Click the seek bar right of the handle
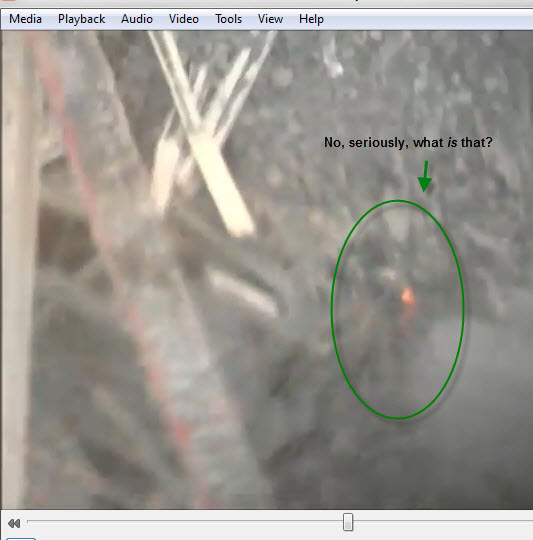Viewport: 533px width, 540px height. [443, 522]
